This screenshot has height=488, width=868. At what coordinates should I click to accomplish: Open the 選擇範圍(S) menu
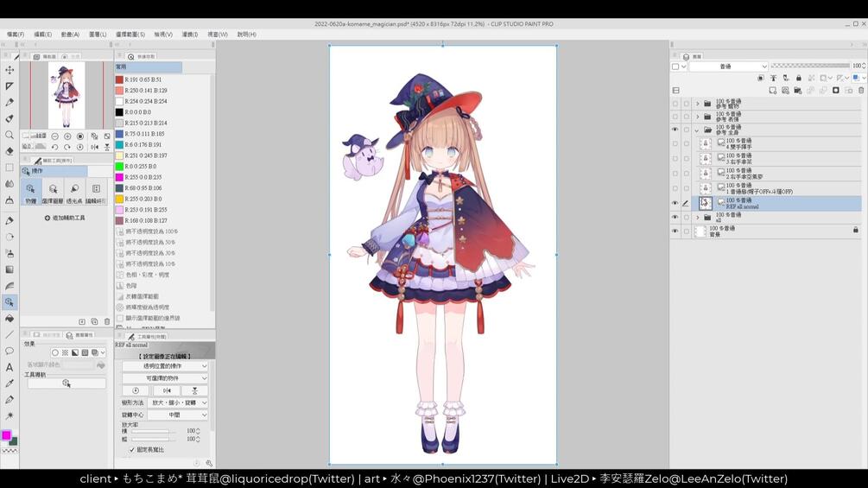pyautogui.click(x=130, y=35)
